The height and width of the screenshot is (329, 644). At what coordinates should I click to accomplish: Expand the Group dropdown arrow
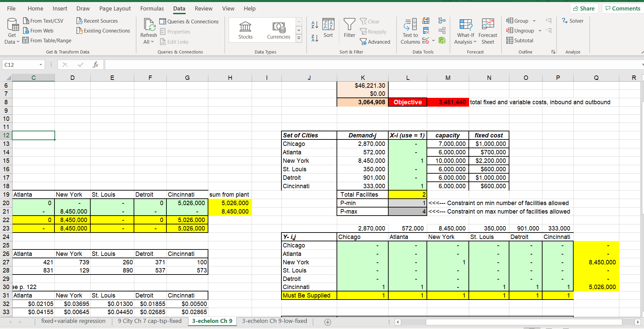point(534,21)
